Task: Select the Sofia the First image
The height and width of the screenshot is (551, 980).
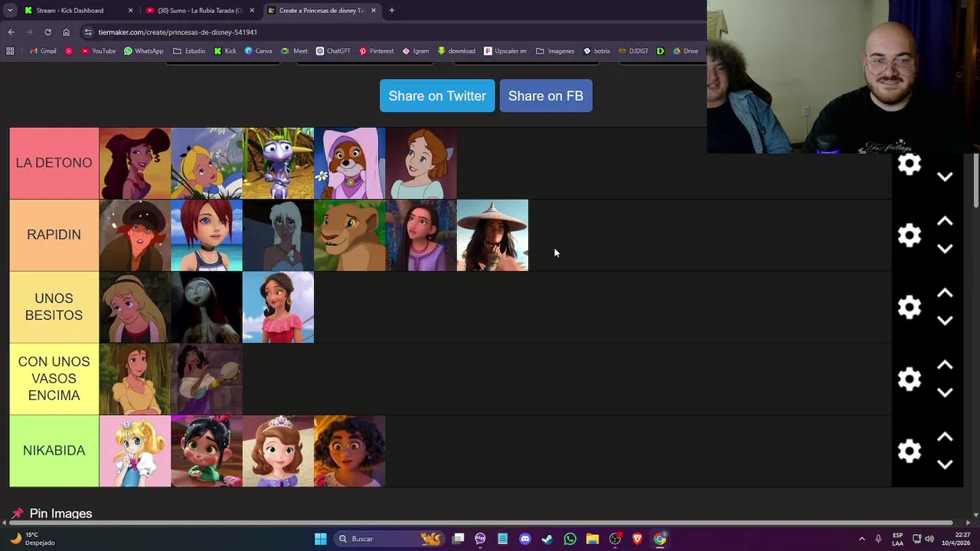Action: tap(278, 451)
